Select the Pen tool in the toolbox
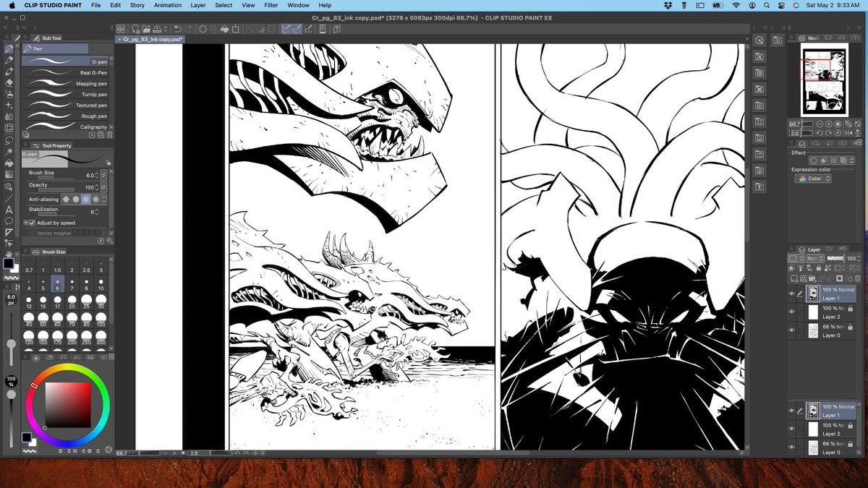The height and width of the screenshot is (488, 868). tap(9, 48)
